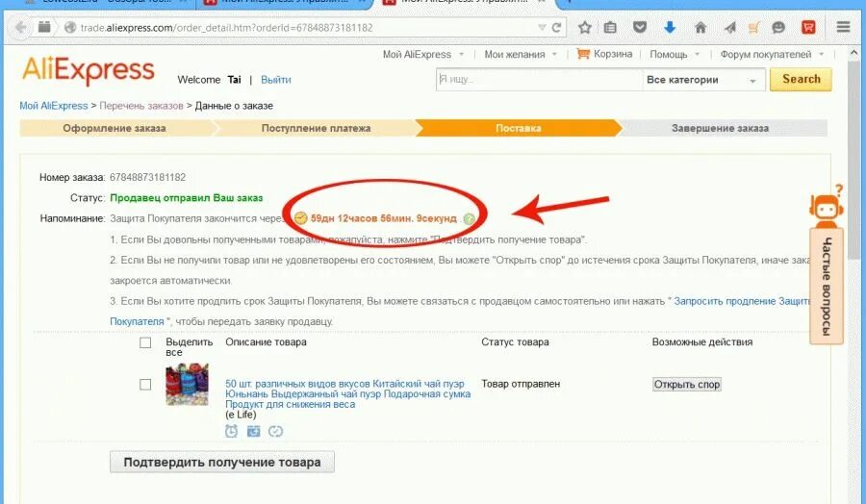Click Подтвердить получение товара button
This screenshot has width=866, height=504.
pyautogui.click(x=222, y=462)
